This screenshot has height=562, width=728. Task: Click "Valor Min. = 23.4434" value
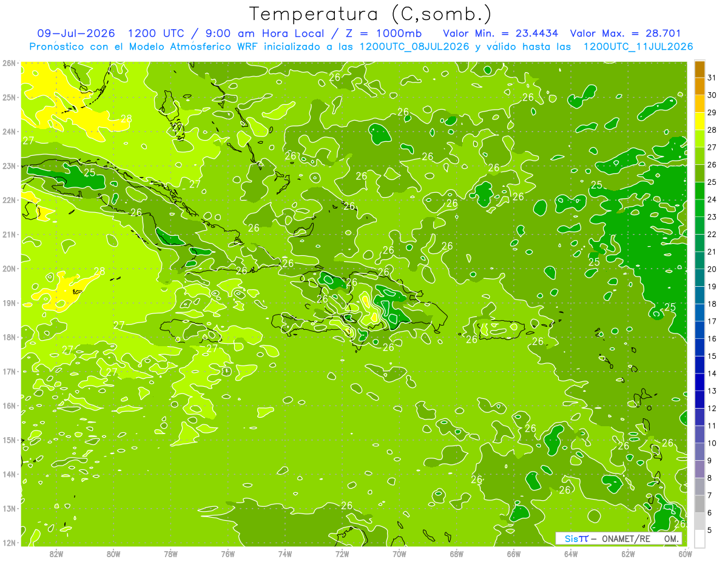500,33
